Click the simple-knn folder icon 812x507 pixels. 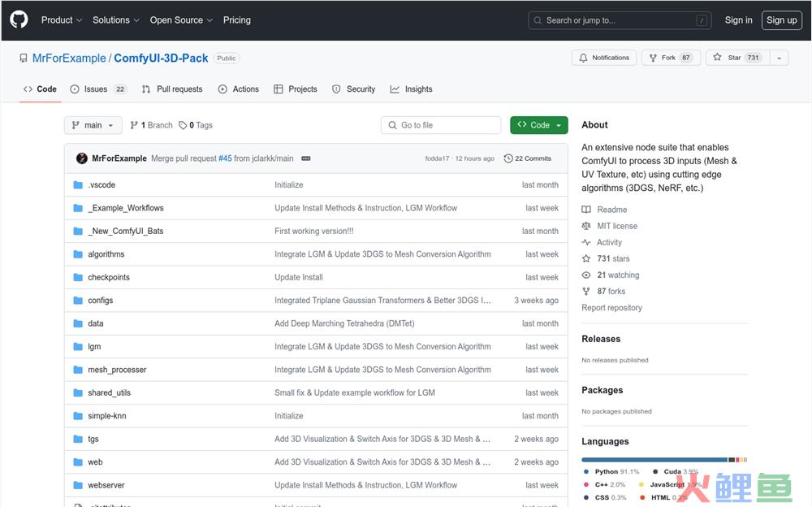tap(78, 416)
